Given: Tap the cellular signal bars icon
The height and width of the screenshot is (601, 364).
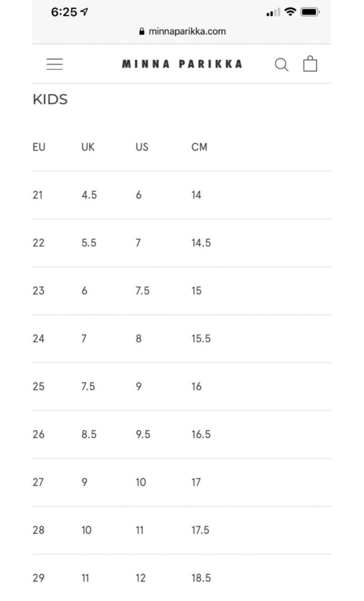Looking at the screenshot, I should click(x=273, y=12).
